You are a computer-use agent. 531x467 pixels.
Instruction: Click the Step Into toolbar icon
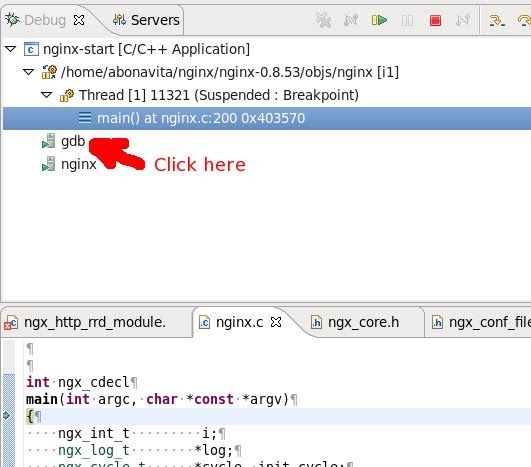coord(497,20)
